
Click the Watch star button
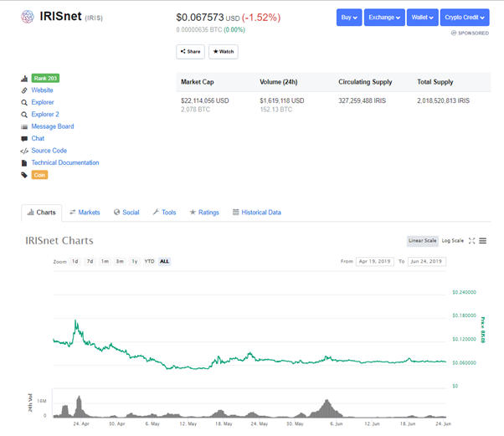pos(224,52)
